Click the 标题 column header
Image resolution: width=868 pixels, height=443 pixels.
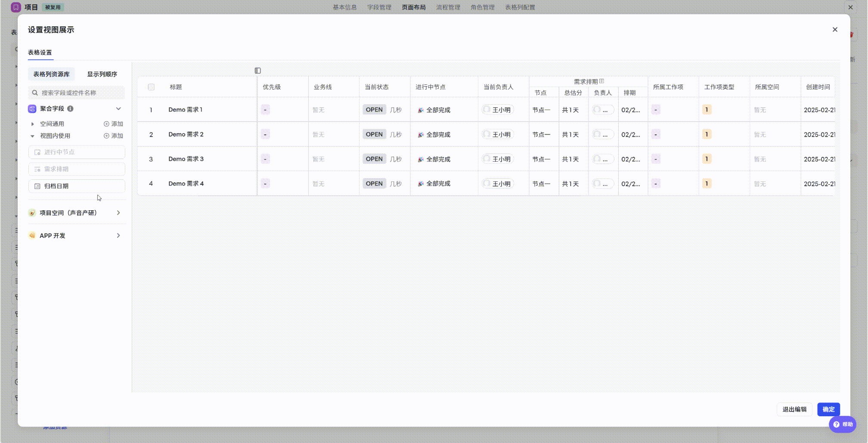pos(176,87)
